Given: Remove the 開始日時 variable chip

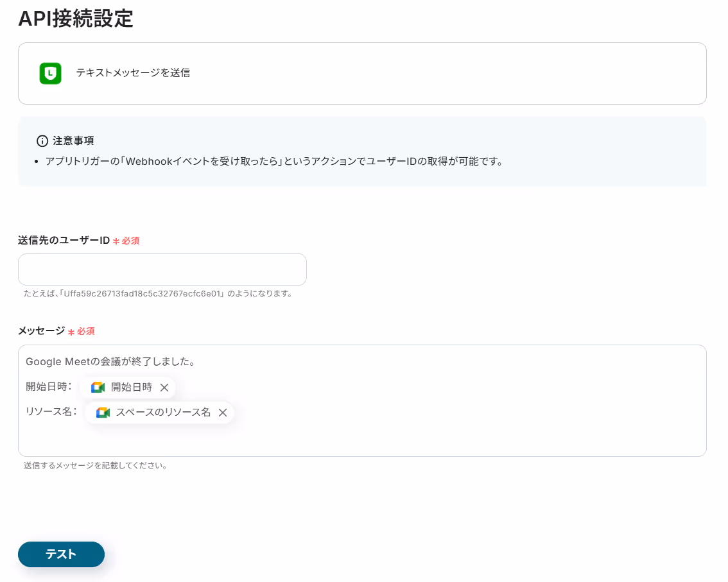Looking at the screenshot, I should [x=164, y=388].
